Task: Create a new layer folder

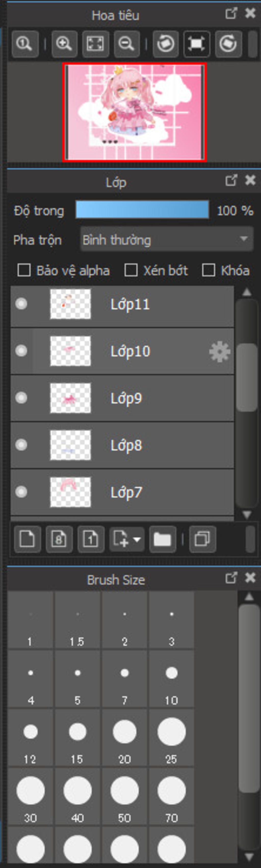Action: point(162,539)
